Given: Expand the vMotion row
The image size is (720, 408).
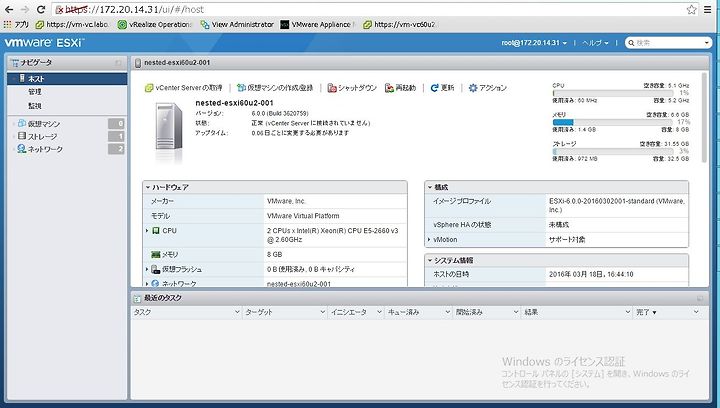Looking at the screenshot, I should [429, 240].
